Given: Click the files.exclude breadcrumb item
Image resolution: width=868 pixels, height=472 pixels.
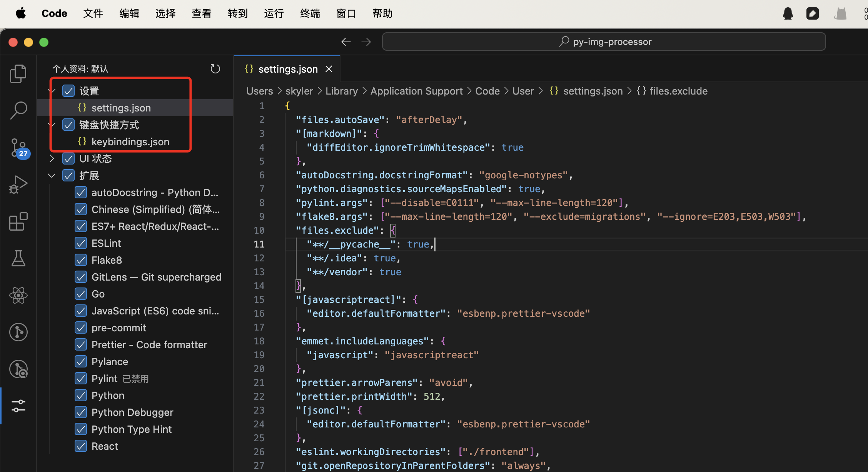Looking at the screenshot, I should [x=678, y=91].
